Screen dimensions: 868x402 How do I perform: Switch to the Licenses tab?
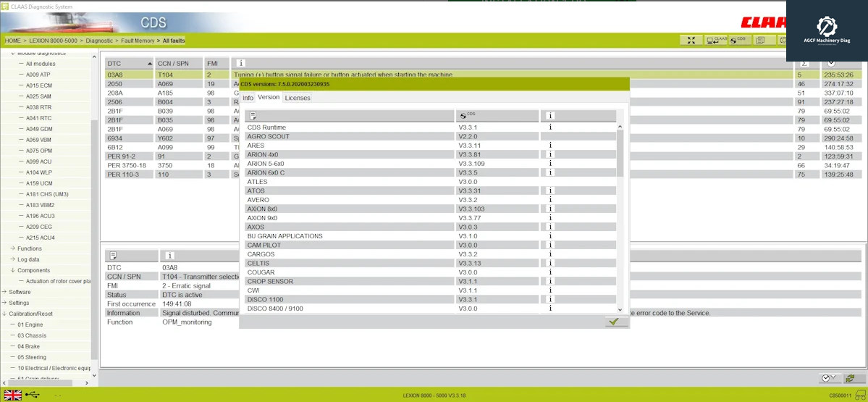coord(298,98)
